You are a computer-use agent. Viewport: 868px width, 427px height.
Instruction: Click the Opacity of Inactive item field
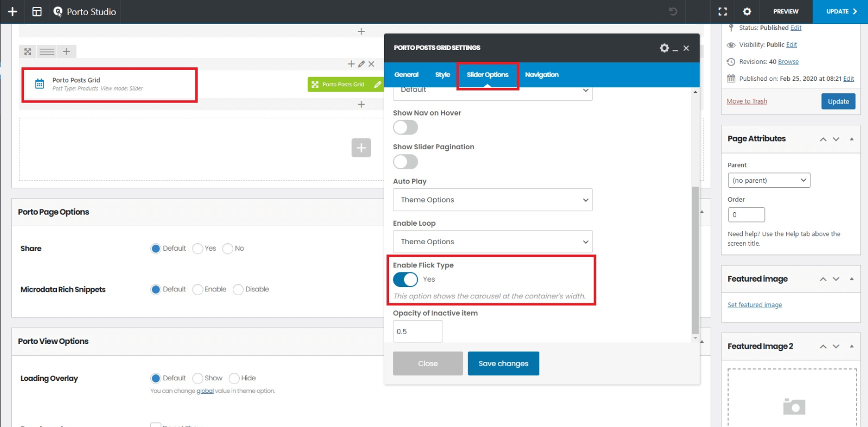coord(417,332)
